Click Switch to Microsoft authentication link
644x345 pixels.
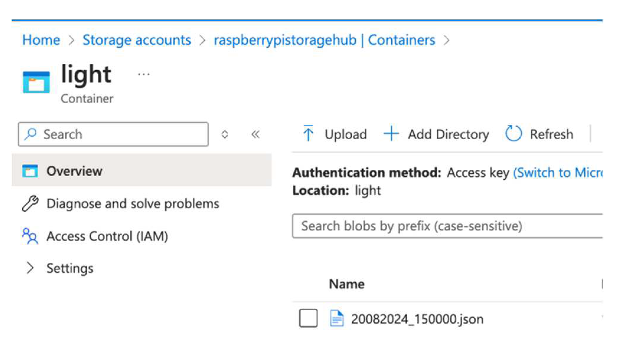[x=558, y=173]
